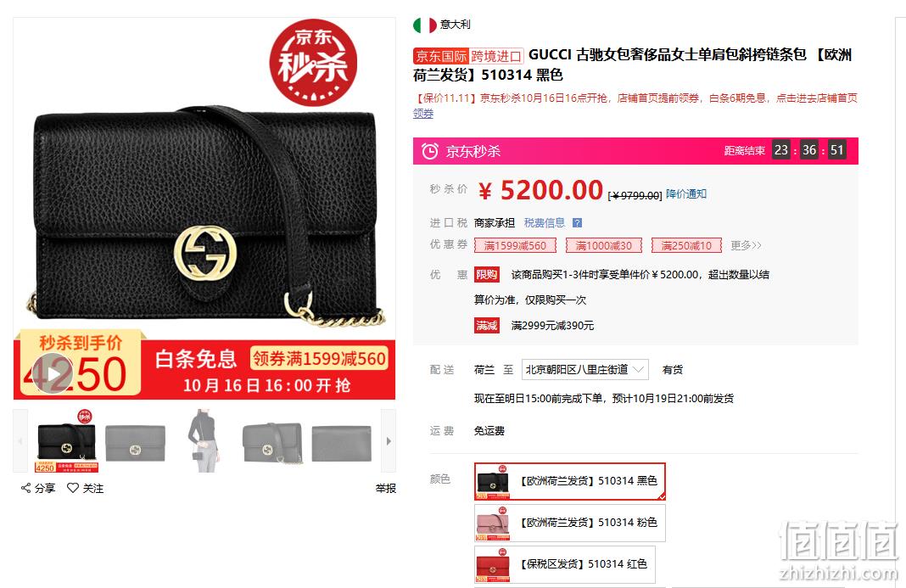Select the 510314 黑色 color option

pyautogui.click(x=570, y=481)
